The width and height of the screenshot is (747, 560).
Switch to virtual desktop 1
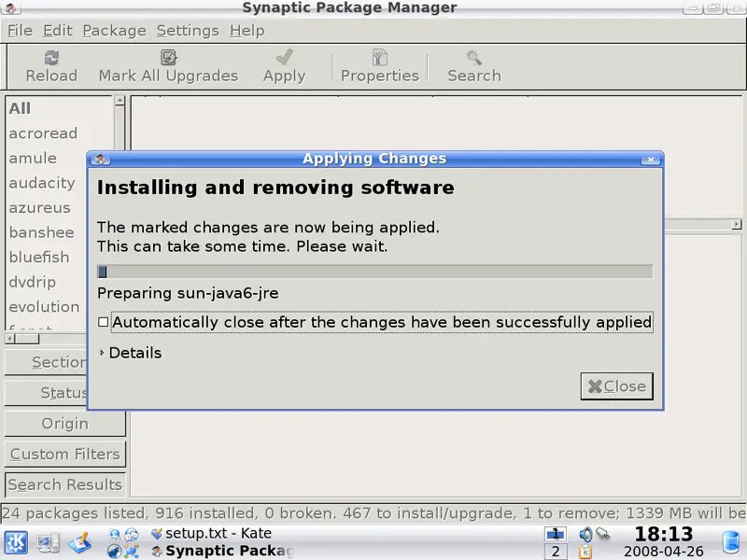[555, 534]
